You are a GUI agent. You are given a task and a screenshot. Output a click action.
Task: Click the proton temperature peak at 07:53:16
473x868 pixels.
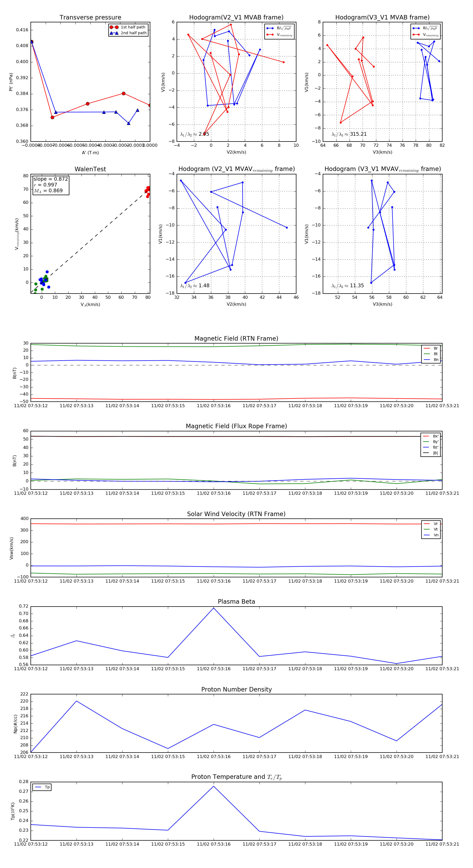213,786
